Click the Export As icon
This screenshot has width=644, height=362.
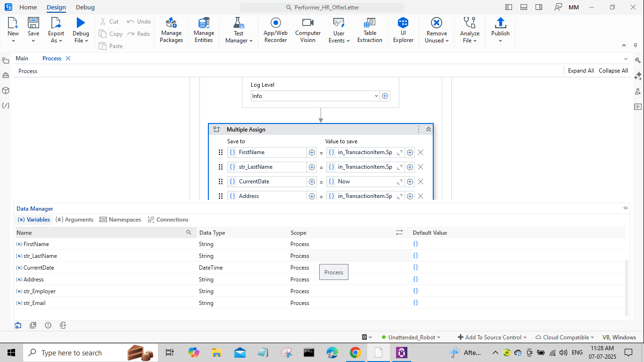pos(56,23)
